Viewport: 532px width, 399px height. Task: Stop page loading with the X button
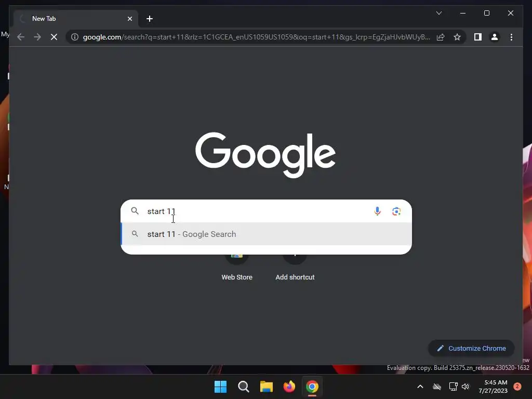click(x=54, y=37)
